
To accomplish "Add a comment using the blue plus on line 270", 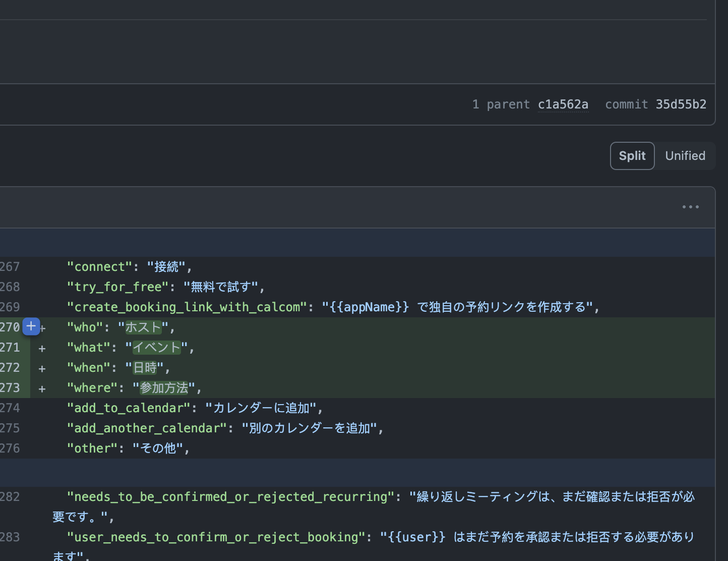I will pos(31,326).
